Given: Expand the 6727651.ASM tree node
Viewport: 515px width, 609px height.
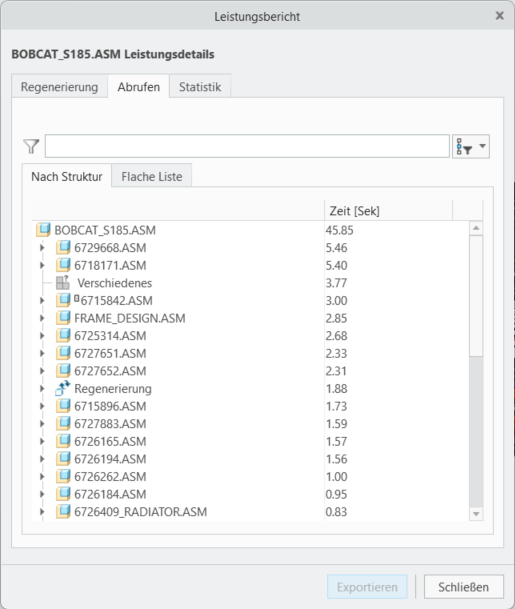Looking at the screenshot, I should point(42,353).
